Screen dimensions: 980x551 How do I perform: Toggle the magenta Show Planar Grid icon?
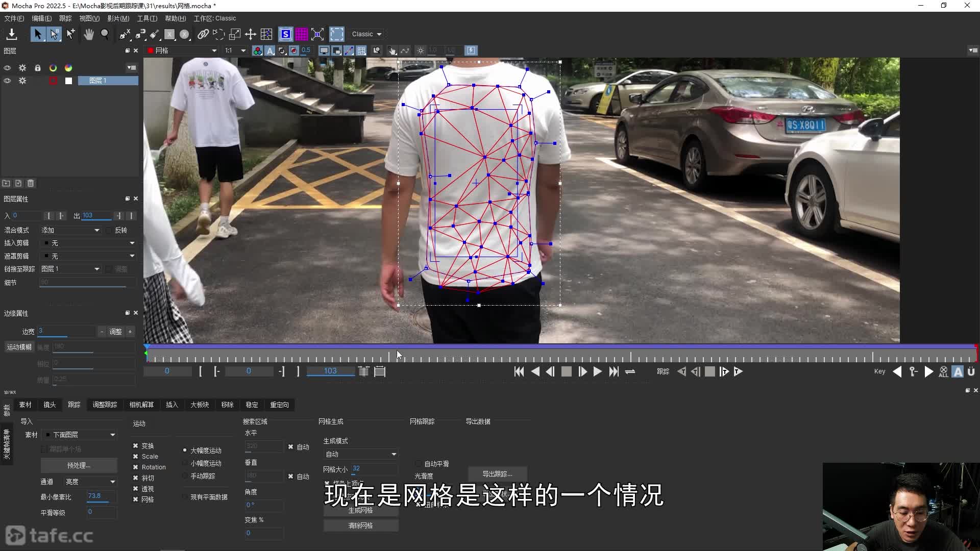tap(302, 34)
